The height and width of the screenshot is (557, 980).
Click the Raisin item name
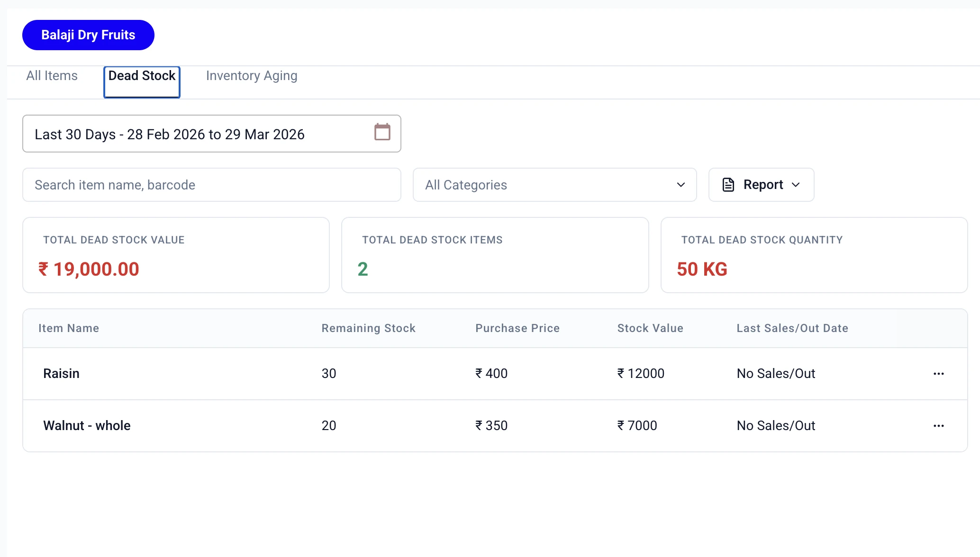coord(61,374)
